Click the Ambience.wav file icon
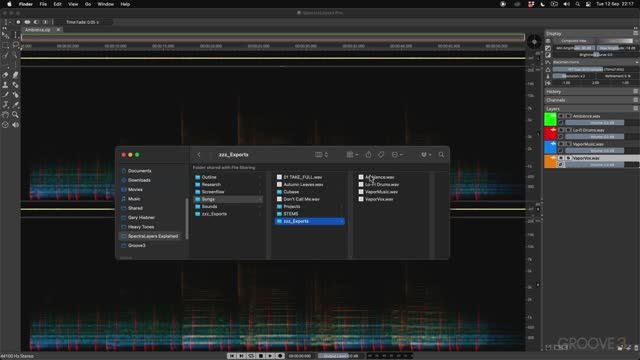640x360 pixels. pyautogui.click(x=361, y=177)
